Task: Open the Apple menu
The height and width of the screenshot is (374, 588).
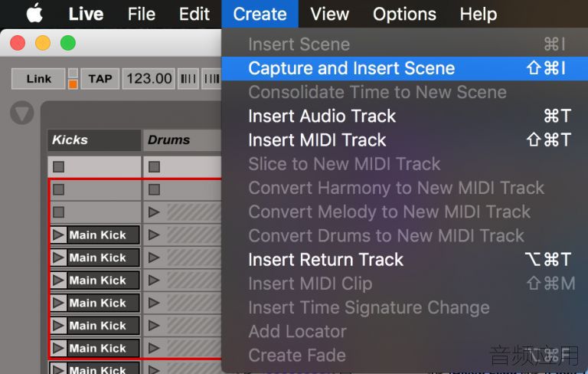Action: pyautogui.click(x=34, y=14)
